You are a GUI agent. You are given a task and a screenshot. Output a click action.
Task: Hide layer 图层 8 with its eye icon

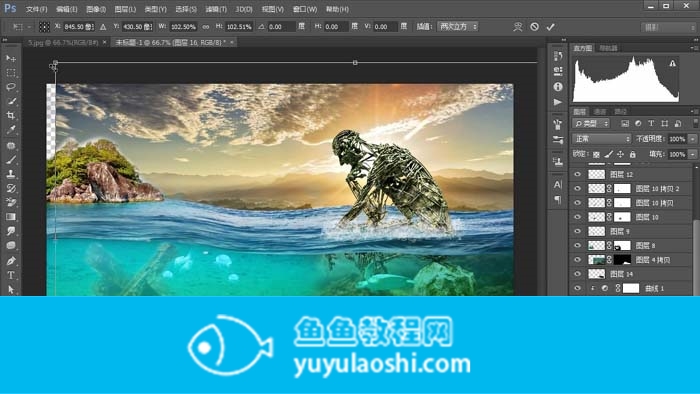(x=578, y=245)
